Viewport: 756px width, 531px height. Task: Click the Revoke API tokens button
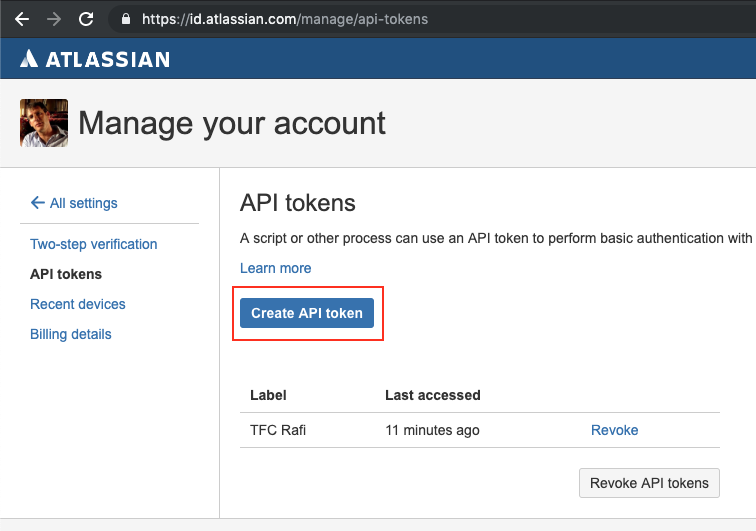point(649,482)
